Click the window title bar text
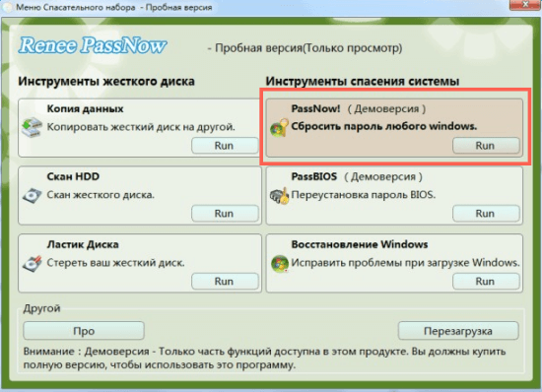 point(113,7)
